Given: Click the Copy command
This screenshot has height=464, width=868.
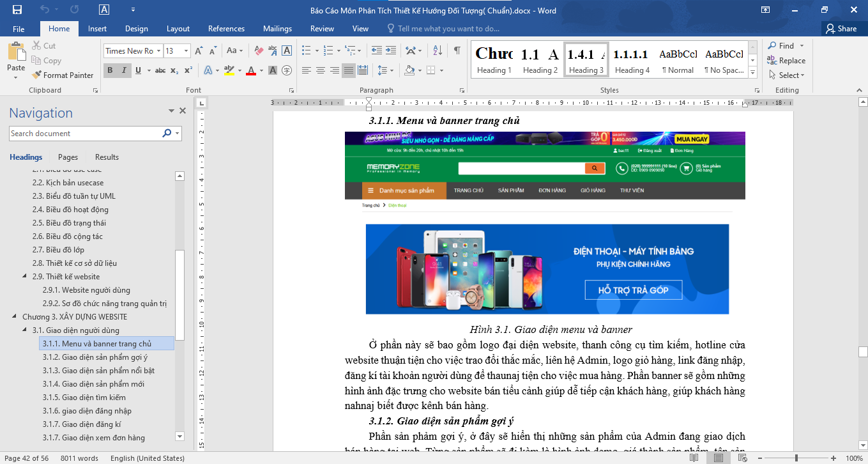Looking at the screenshot, I should [47, 61].
